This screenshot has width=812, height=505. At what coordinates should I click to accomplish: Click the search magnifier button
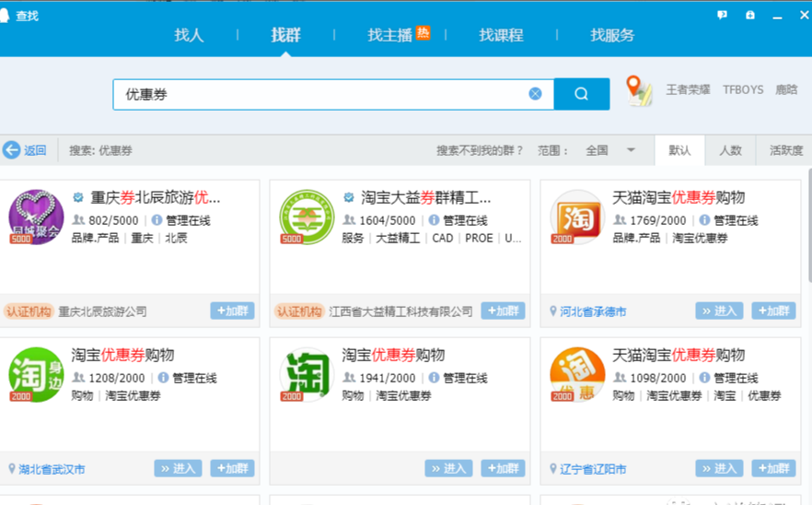pos(582,94)
